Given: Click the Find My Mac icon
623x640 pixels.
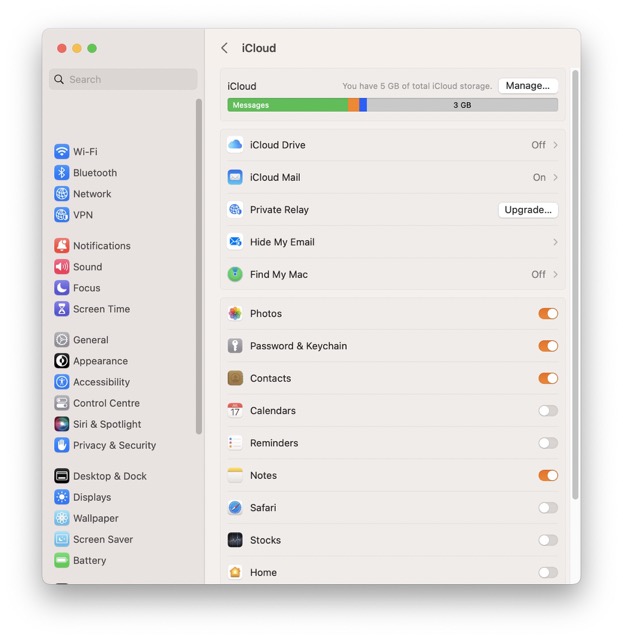Looking at the screenshot, I should tap(235, 274).
